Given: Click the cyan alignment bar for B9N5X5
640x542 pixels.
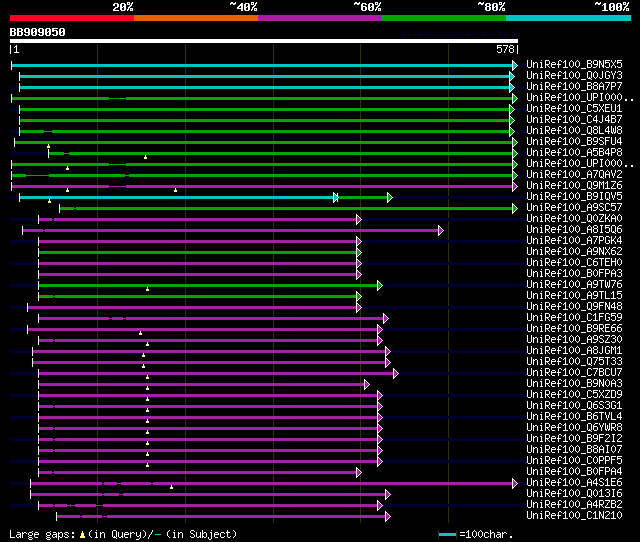Looking at the screenshot, I should click(262, 65).
